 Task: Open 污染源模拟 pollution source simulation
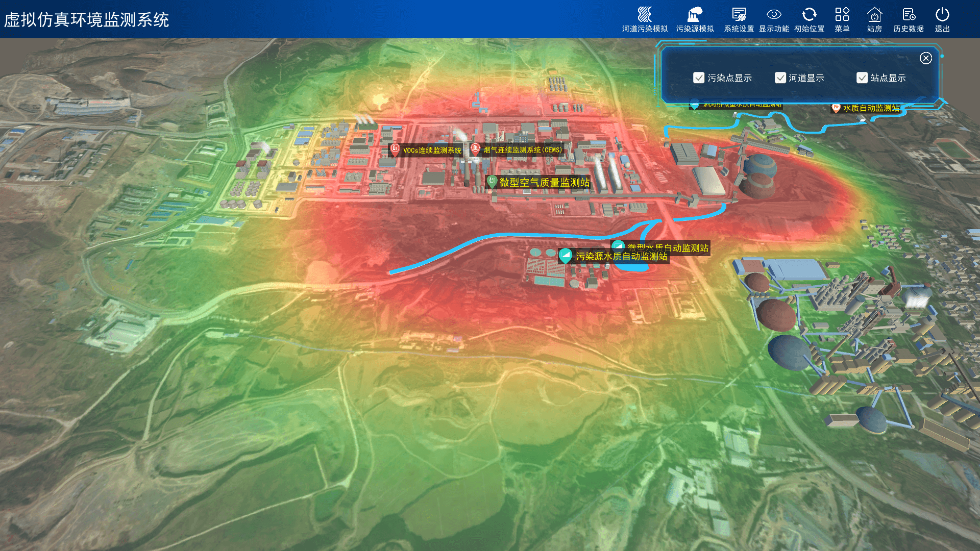(x=695, y=20)
